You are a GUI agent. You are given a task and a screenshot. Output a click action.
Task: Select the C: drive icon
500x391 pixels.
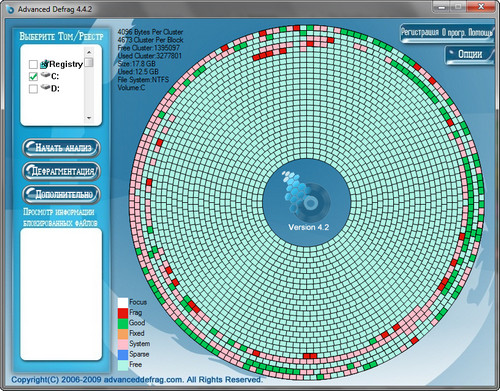click(x=46, y=75)
